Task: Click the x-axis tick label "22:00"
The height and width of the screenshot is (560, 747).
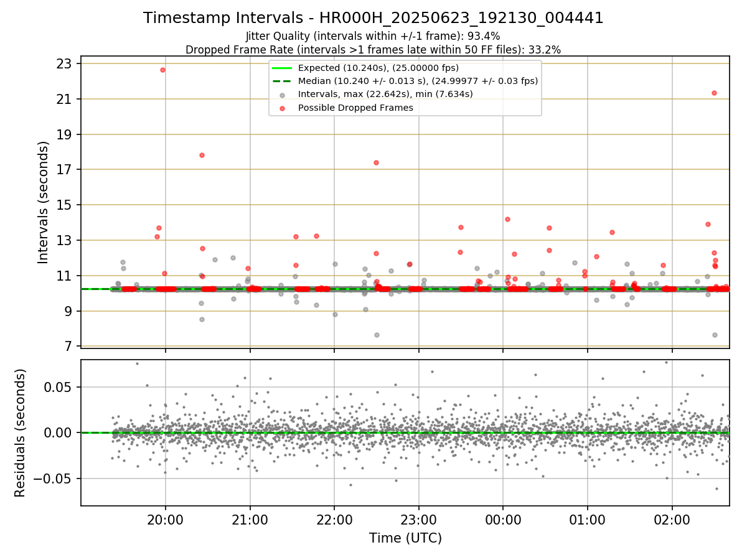Action: pyautogui.click(x=334, y=520)
